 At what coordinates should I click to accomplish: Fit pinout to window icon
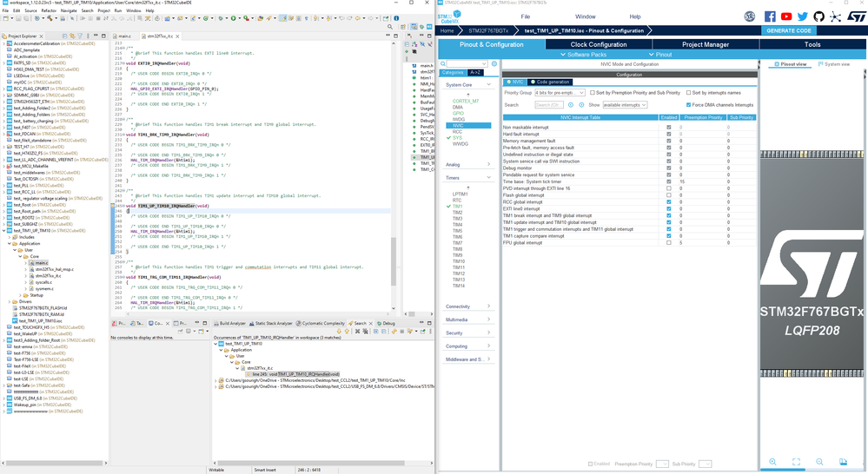pyautogui.click(x=796, y=462)
